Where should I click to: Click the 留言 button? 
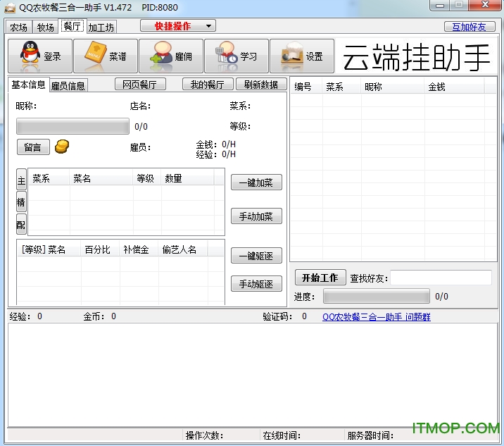tap(33, 147)
